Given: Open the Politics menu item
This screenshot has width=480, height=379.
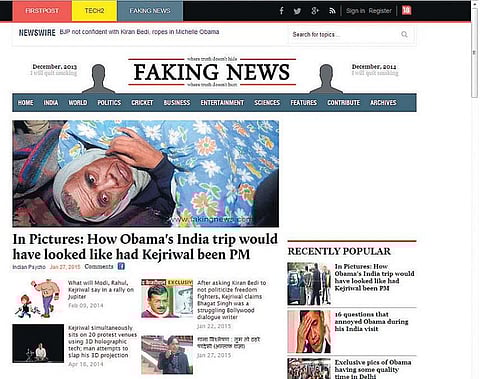Looking at the screenshot, I should point(109,103).
